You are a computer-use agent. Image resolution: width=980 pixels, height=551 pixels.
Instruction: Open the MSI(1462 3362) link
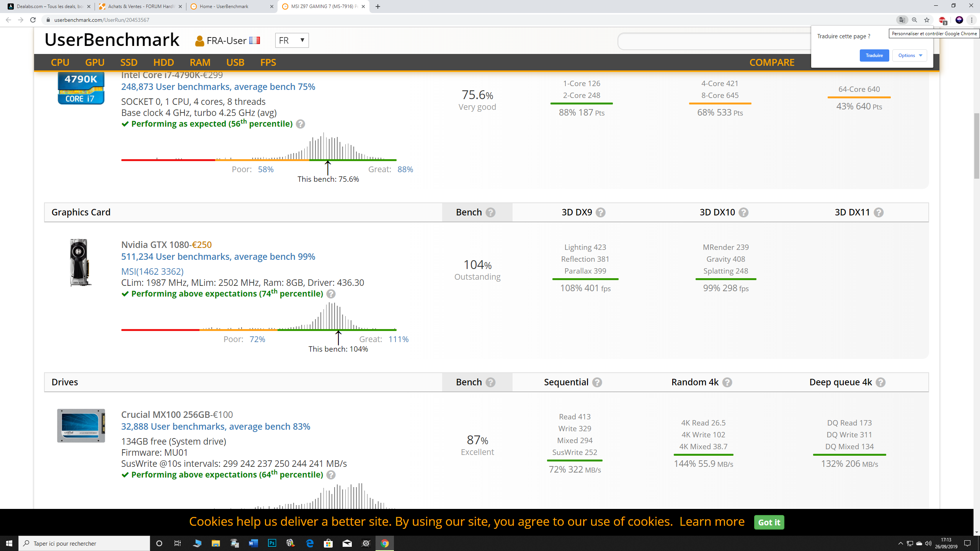coord(152,271)
